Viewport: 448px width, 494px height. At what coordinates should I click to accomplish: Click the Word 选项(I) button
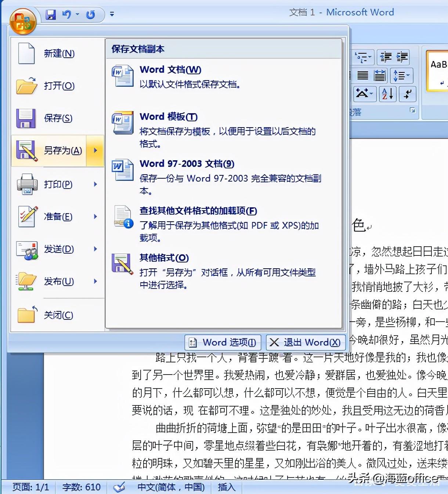(x=223, y=342)
